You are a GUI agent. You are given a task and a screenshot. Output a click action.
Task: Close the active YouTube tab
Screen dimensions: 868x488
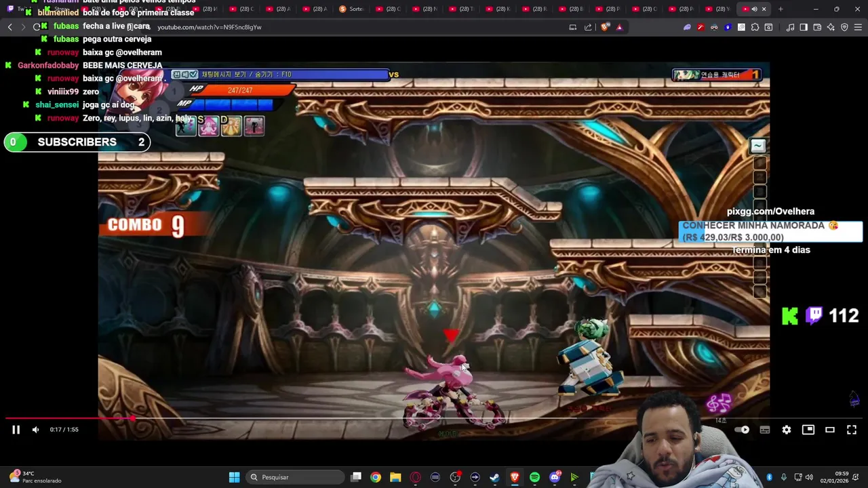click(764, 9)
